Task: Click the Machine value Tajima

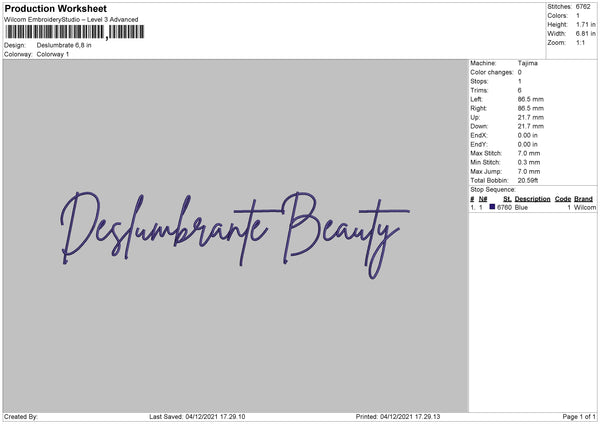Action: [527, 63]
